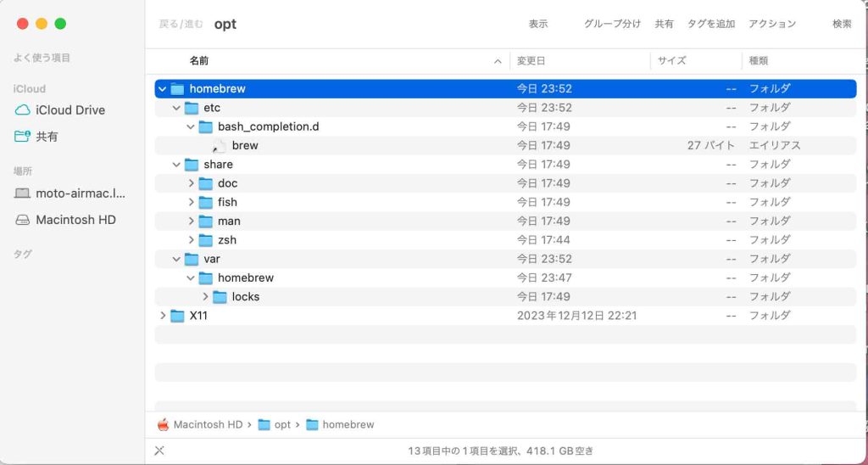Click the 共有 shared folder icon in sidebar
Viewport: 868px width, 465px height.
[x=23, y=137]
